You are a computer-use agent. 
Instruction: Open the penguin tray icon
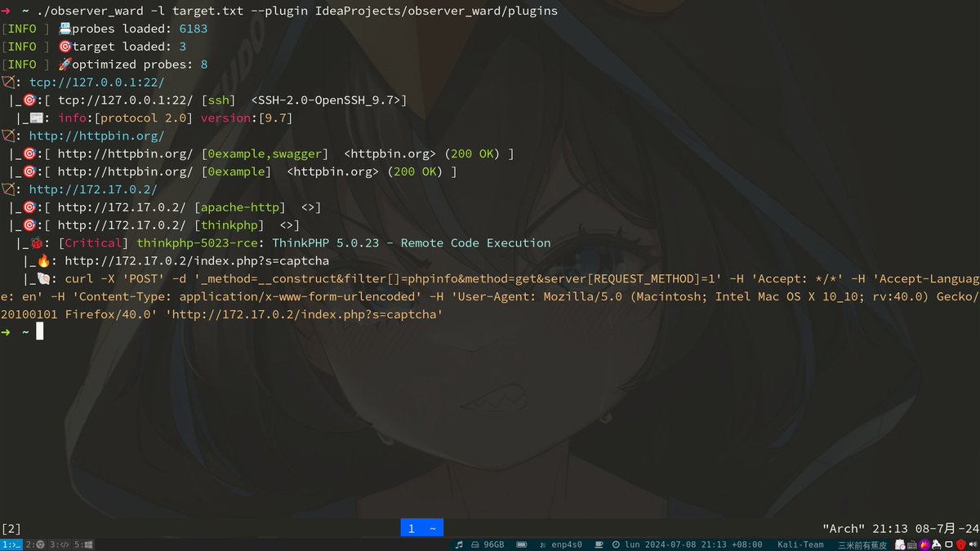click(936, 544)
